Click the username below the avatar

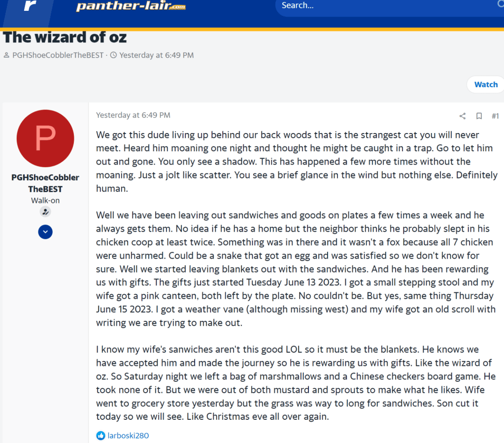[x=45, y=183]
